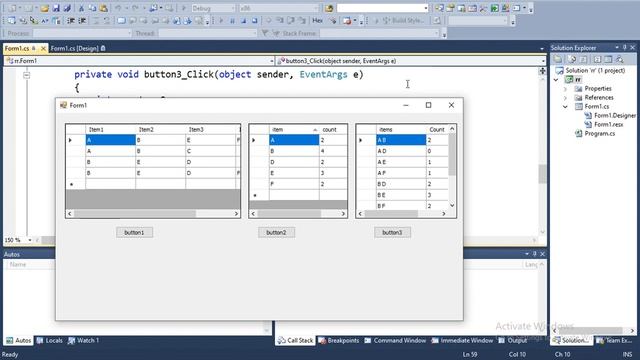Click the View Code icon in Solution Explorer toolbar
Image resolution: width=640 pixels, height=360 pixels.
coord(597,60)
